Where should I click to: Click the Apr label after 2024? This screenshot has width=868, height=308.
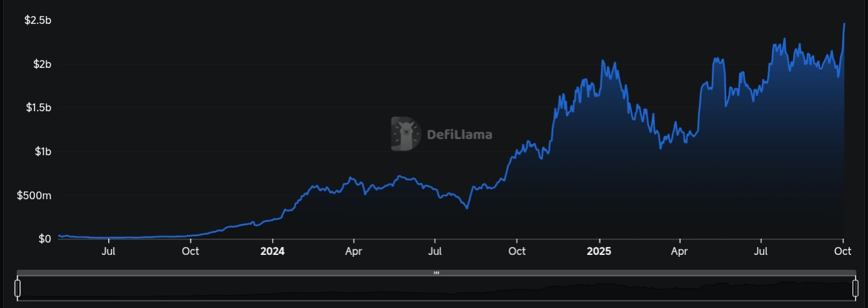[x=353, y=250]
